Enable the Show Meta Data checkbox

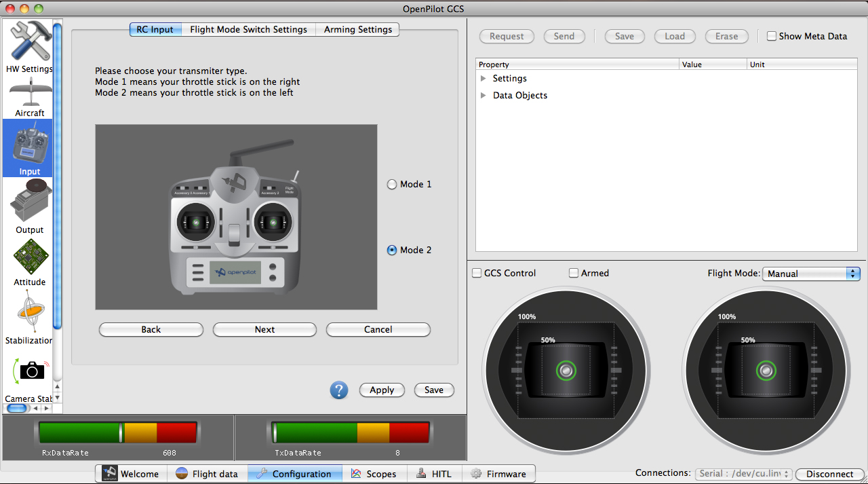click(772, 36)
